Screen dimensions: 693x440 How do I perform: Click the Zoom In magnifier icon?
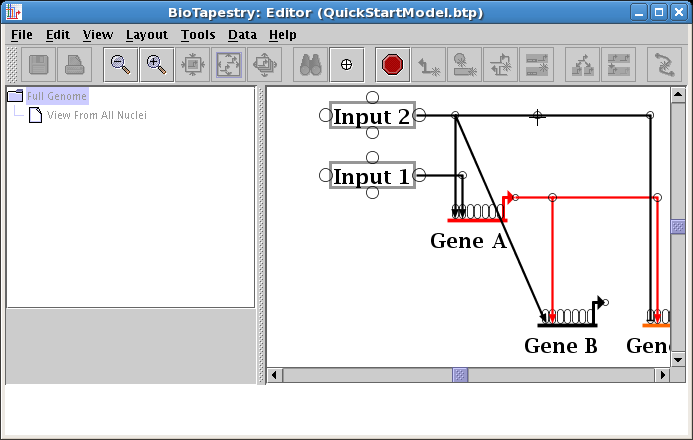[x=156, y=64]
